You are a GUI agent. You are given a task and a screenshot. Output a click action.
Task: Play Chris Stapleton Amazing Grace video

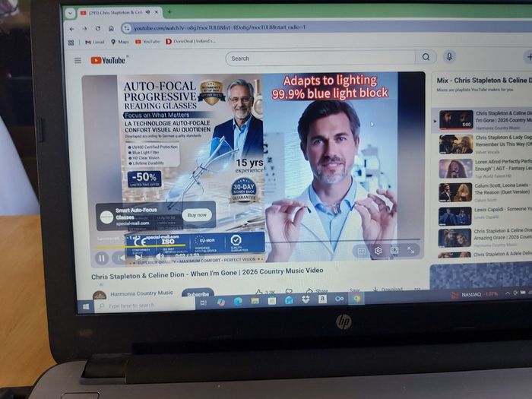point(454,238)
